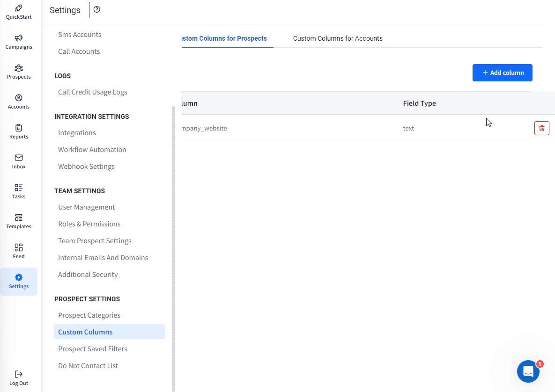Screen dimensions: 555x392
Task: Open the Reports icon
Action: tap(19, 128)
